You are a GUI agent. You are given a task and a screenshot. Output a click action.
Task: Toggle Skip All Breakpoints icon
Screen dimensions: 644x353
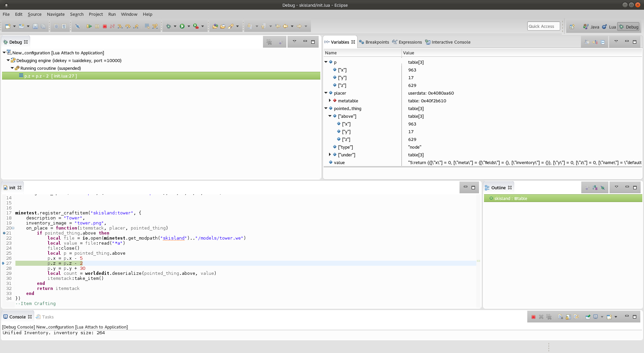coord(78,26)
